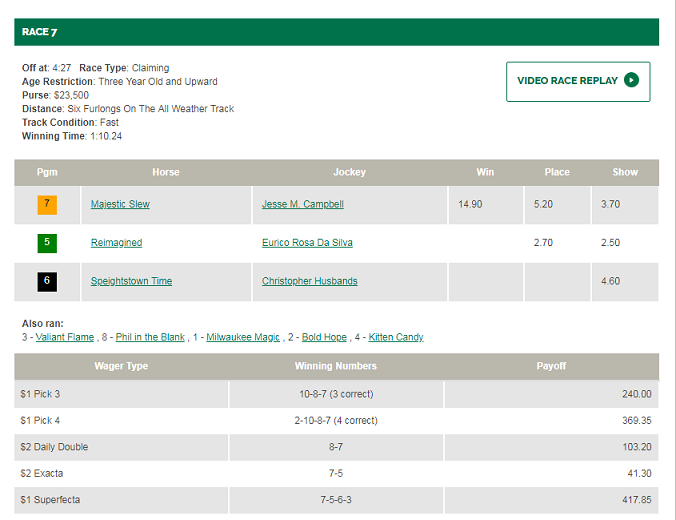Click the Horse column header

pyautogui.click(x=166, y=172)
